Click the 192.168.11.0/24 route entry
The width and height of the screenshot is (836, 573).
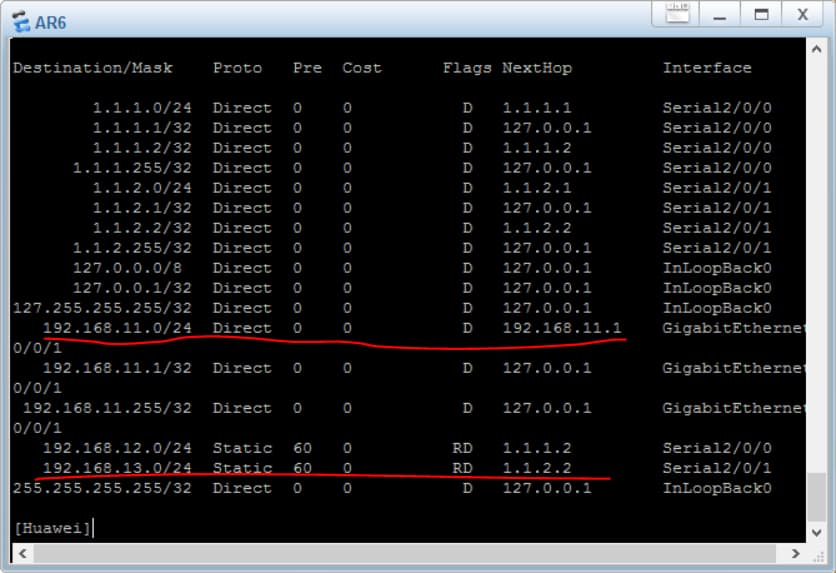[x=117, y=328]
